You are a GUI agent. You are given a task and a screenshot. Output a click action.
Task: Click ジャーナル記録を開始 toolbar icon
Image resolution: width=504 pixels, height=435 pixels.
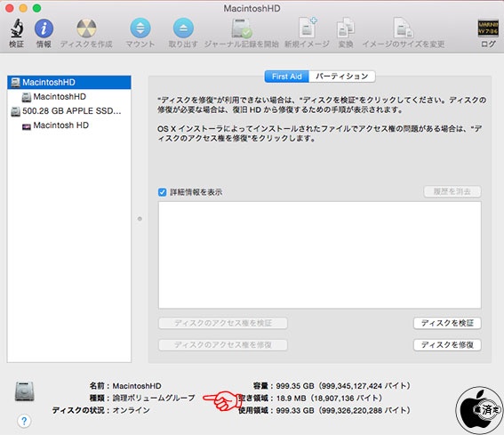242,28
